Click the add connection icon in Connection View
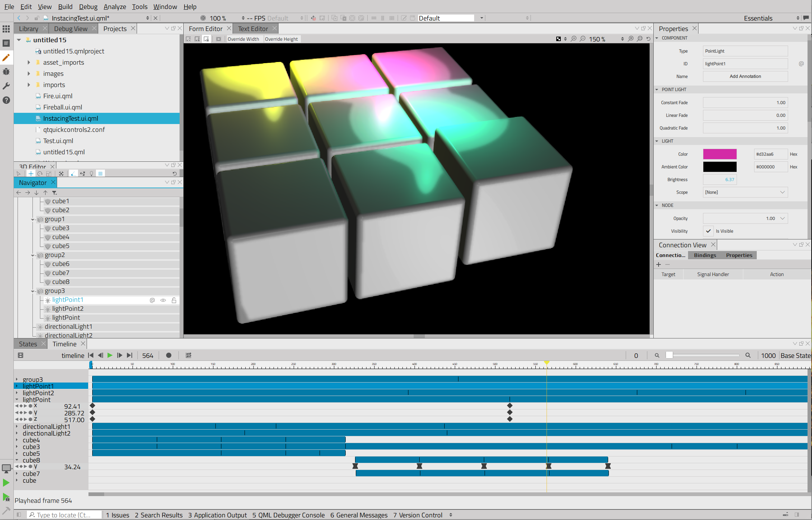812x520 pixels. point(659,264)
